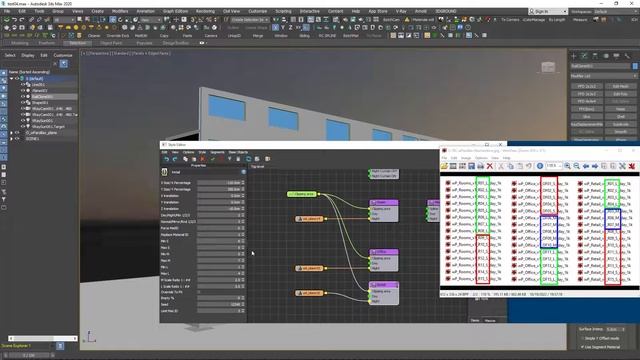
Task: Toggle visibility of SCENE1 layer
Action: [17, 139]
